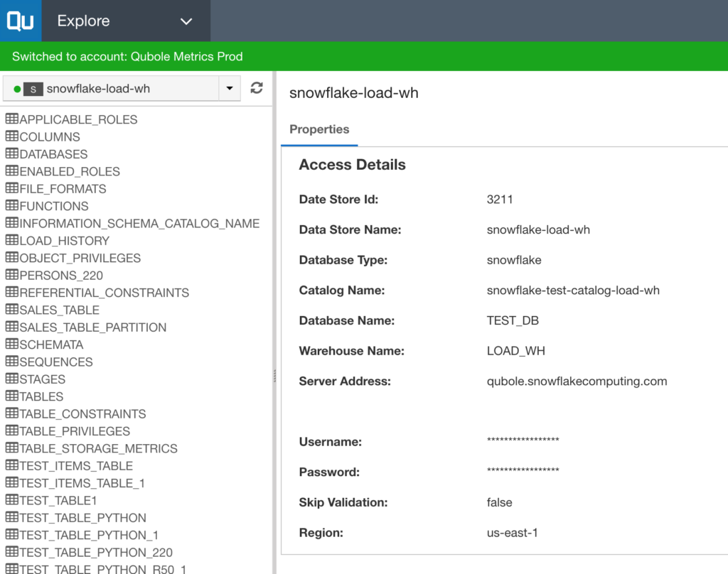
Task: Click the table icon beside REFERENTIAL_CONSTRAINTS
Action: [x=11, y=292]
